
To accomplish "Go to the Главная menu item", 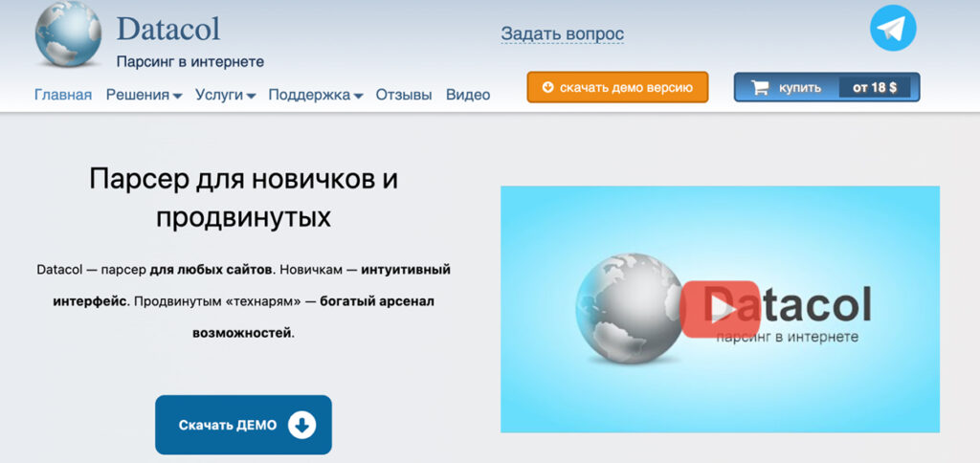I will click(63, 95).
